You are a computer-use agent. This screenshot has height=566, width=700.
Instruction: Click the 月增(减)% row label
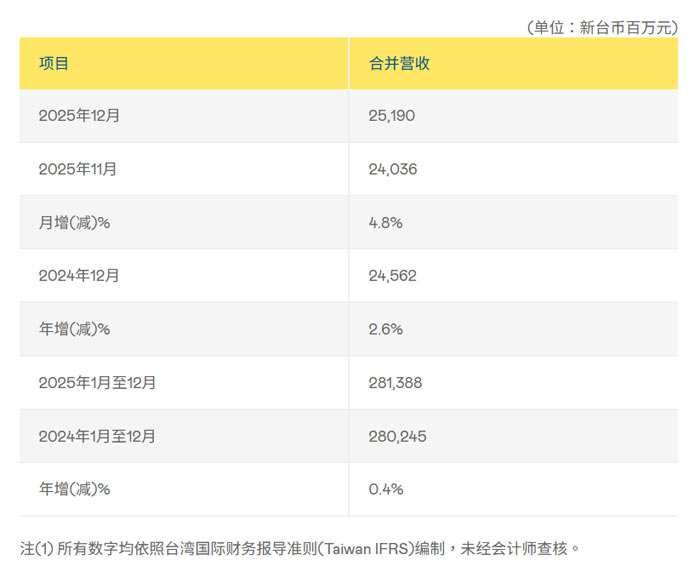coord(74,223)
